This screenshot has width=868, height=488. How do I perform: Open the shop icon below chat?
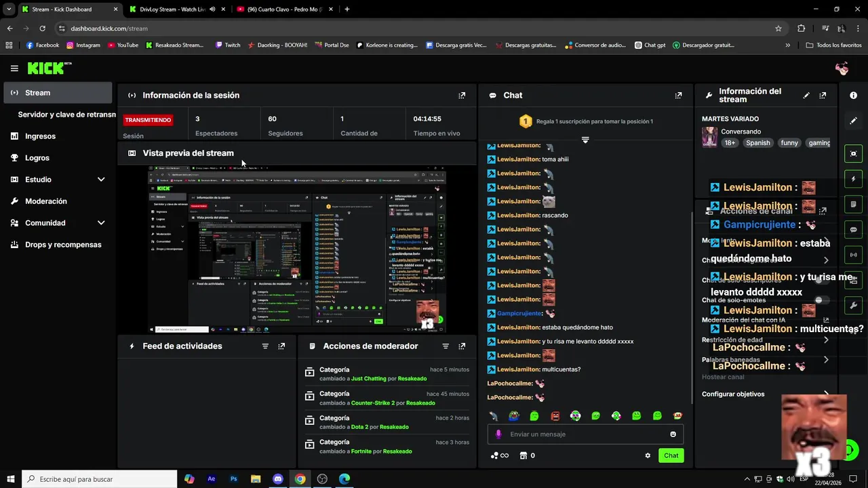tap(523, 455)
